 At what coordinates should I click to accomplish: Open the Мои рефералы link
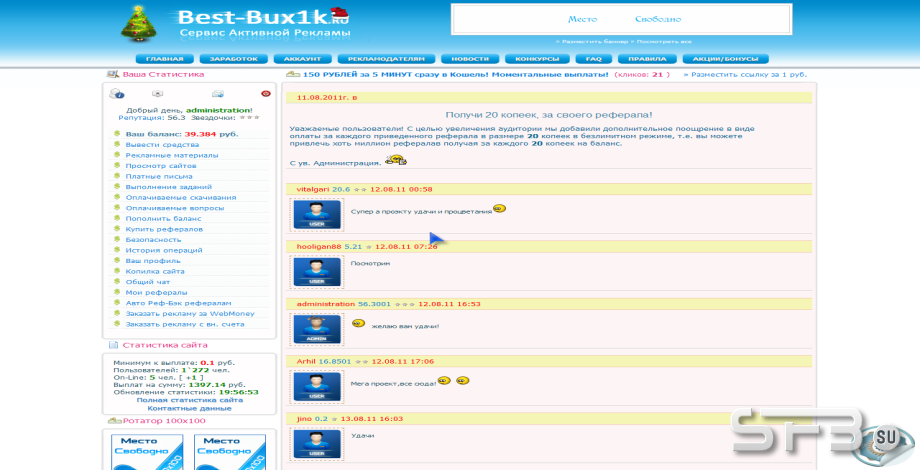(x=157, y=292)
